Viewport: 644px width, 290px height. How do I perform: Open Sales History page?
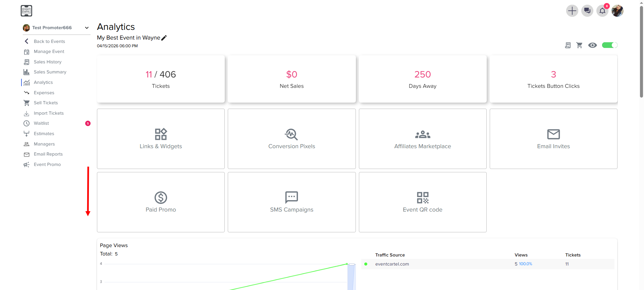coord(48,62)
